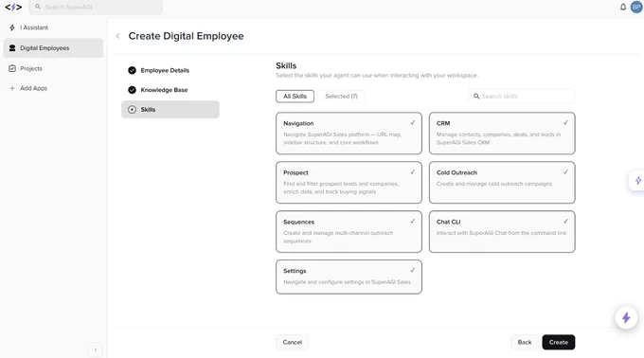The height and width of the screenshot is (358, 644).
Task: Click the Cold Outreach skill title
Action: [x=456, y=172]
